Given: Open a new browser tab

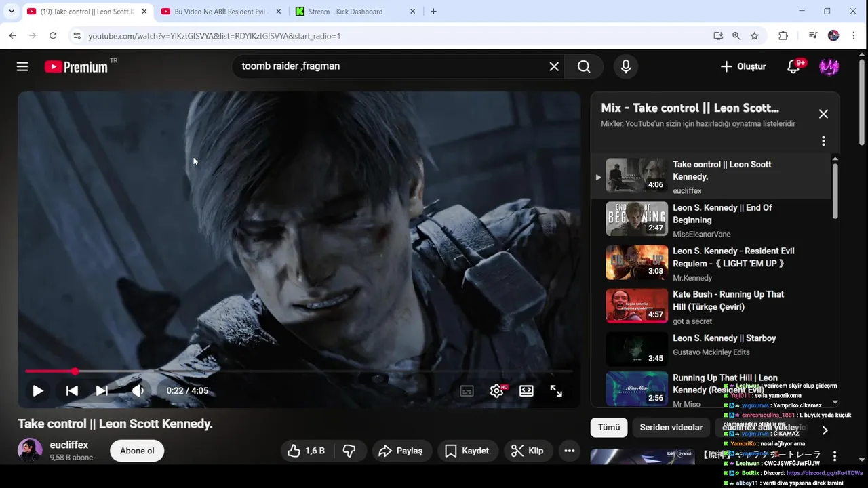Looking at the screenshot, I should pos(433,12).
